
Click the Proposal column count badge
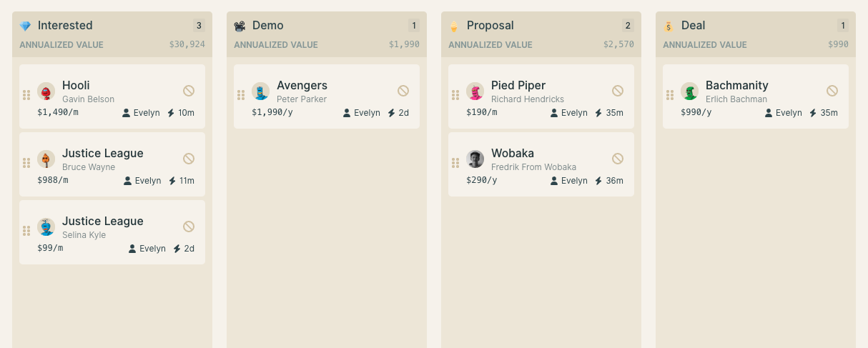tap(628, 26)
